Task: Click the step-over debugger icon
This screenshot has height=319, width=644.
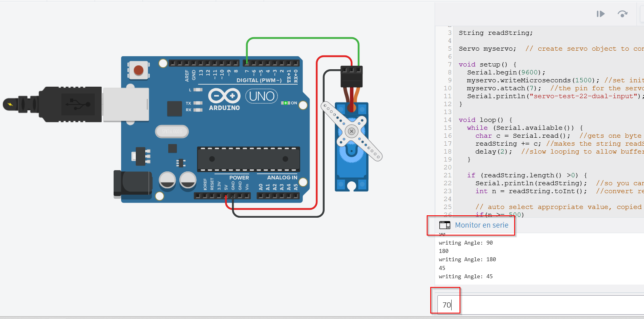Action: [x=623, y=14]
